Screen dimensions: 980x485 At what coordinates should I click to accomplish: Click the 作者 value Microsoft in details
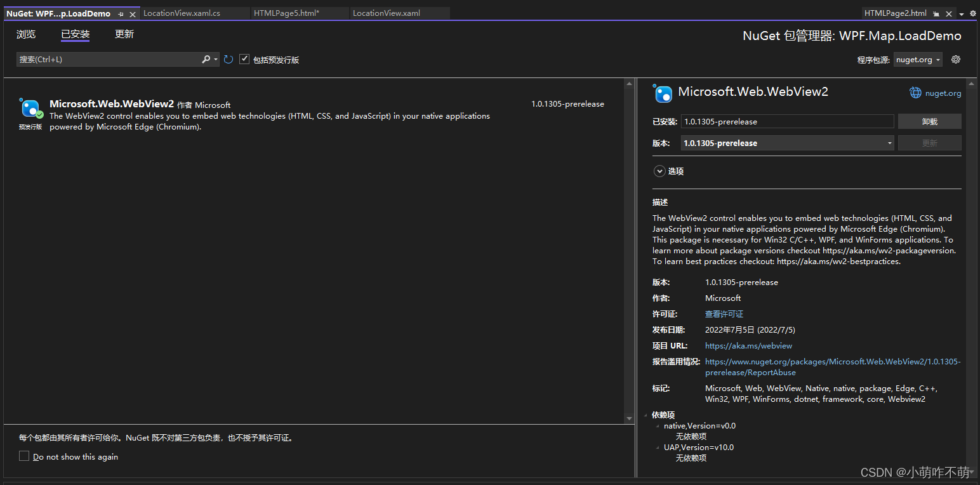point(723,298)
